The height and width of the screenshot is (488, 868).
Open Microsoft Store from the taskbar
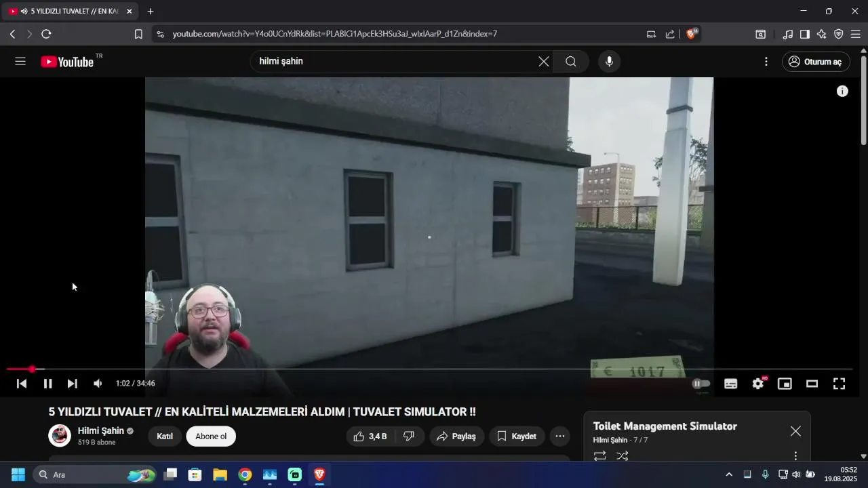pos(195,474)
